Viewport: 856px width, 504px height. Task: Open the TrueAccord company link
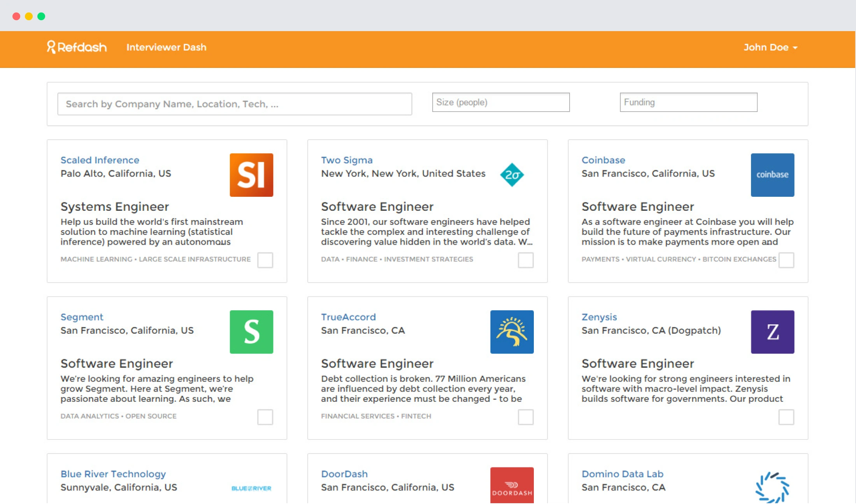(348, 317)
